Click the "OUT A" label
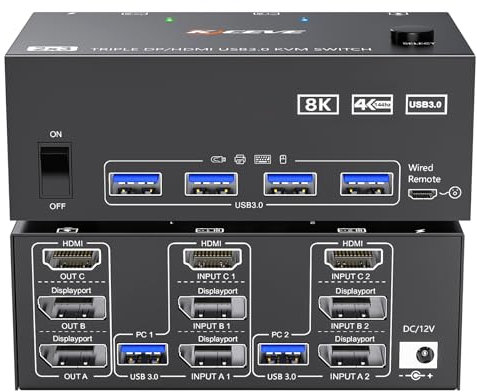This screenshot has width=477, height=392. coord(76,377)
